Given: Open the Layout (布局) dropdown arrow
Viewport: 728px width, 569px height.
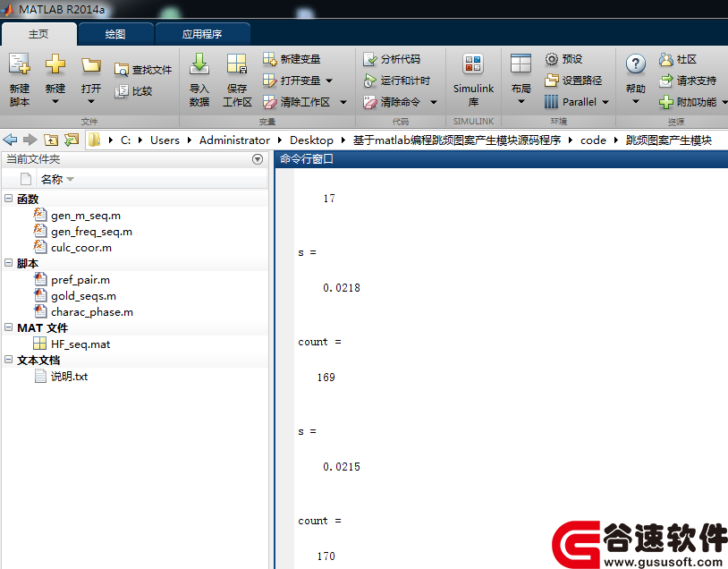Looking at the screenshot, I should [x=521, y=102].
